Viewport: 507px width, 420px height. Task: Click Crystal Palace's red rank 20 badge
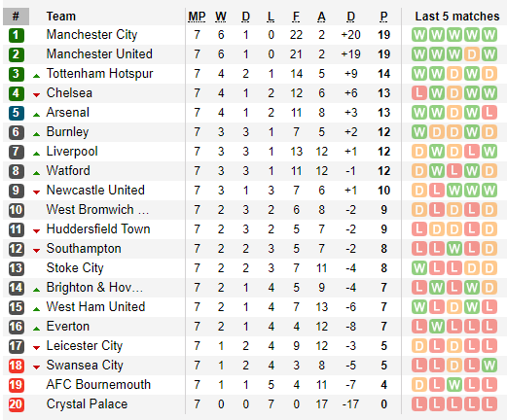[17, 404]
